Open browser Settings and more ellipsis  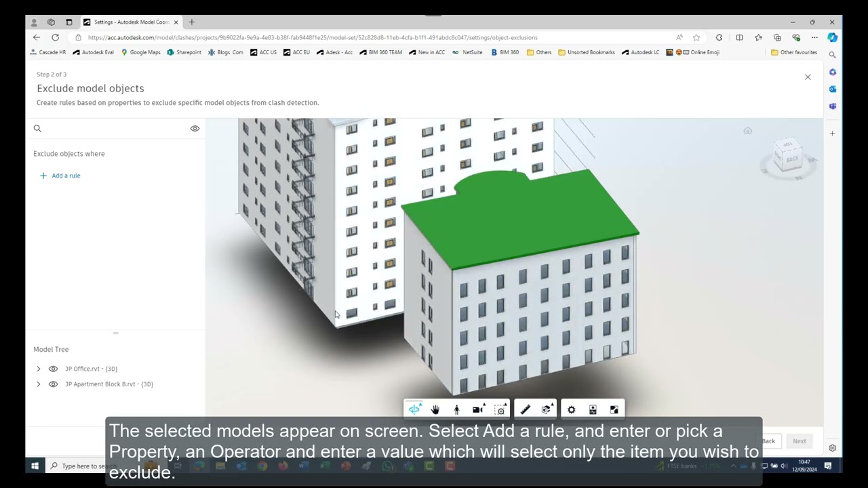(814, 37)
